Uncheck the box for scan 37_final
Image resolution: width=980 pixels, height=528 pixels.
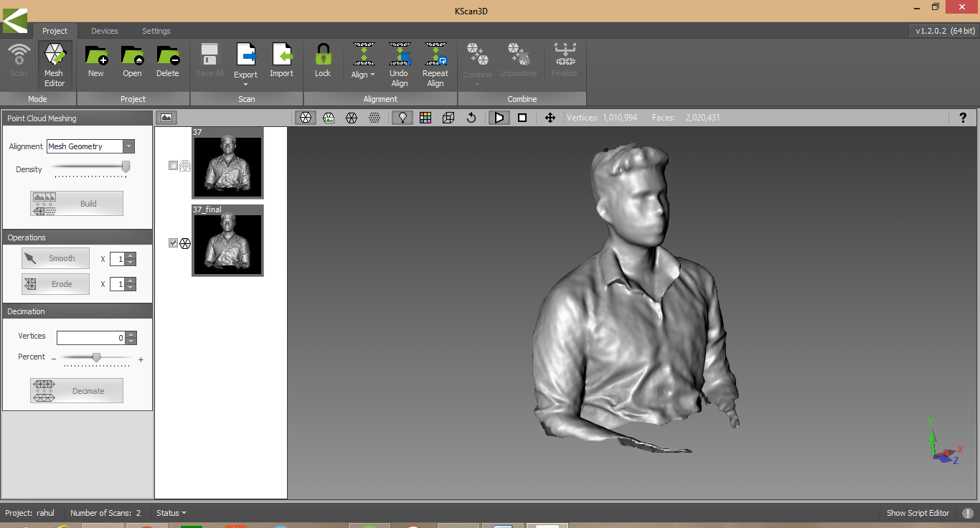click(x=173, y=243)
